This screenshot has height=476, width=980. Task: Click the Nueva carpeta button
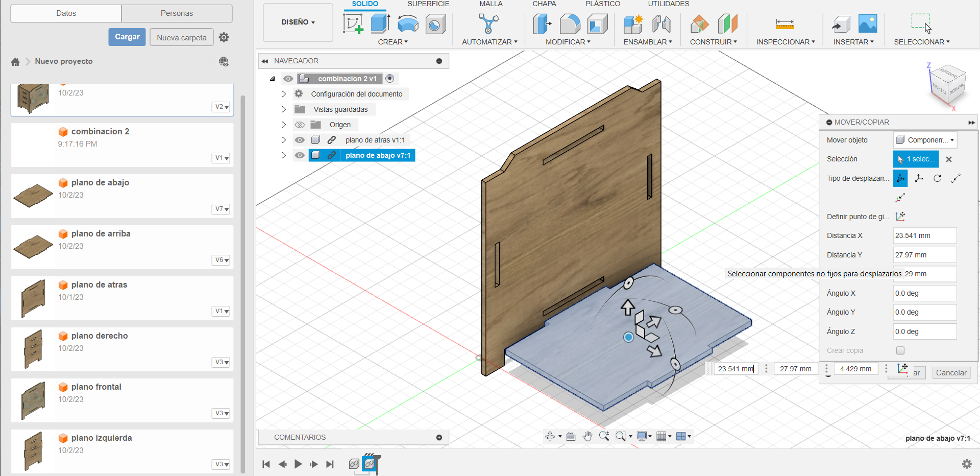[182, 37]
